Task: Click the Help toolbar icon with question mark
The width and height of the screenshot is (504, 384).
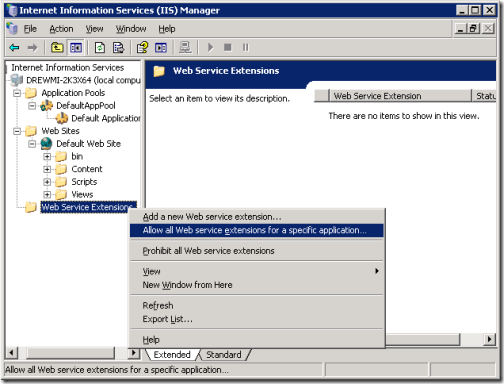Action: click(x=142, y=48)
